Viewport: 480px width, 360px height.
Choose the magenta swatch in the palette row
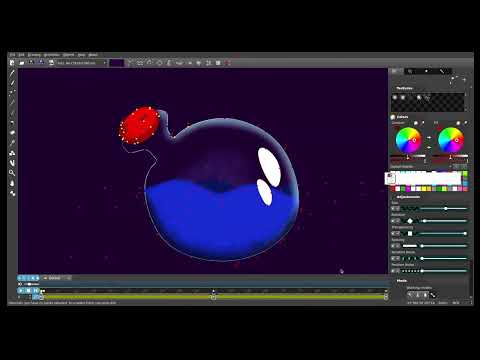[x=408, y=189]
